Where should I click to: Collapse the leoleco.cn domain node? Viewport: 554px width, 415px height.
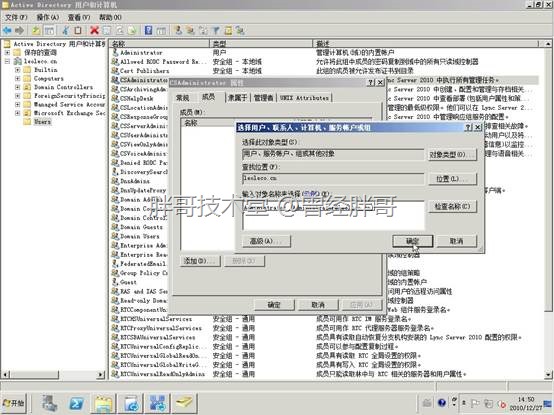point(7,61)
